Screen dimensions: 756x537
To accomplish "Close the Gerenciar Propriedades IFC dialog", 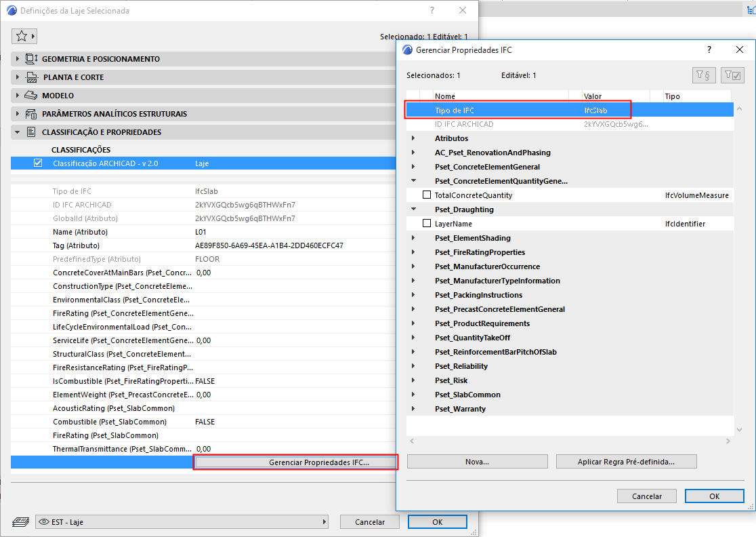I will coord(740,49).
